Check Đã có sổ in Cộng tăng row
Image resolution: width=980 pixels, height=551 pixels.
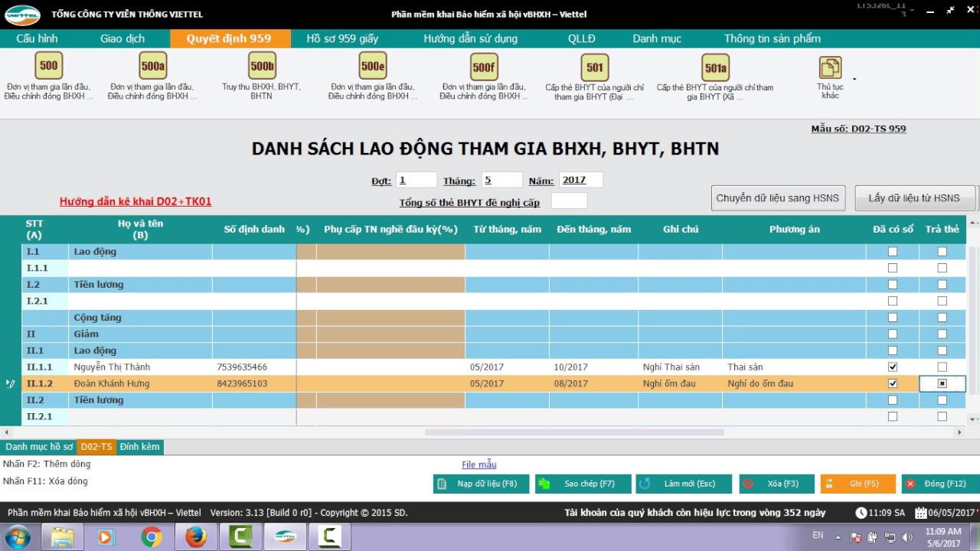892,317
